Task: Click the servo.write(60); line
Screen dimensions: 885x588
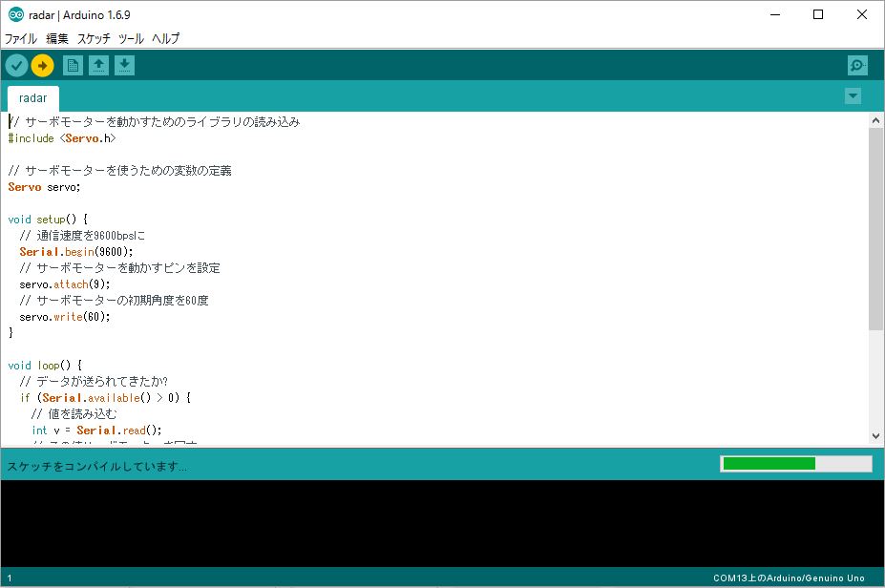Action: click(x=65, y=317)
